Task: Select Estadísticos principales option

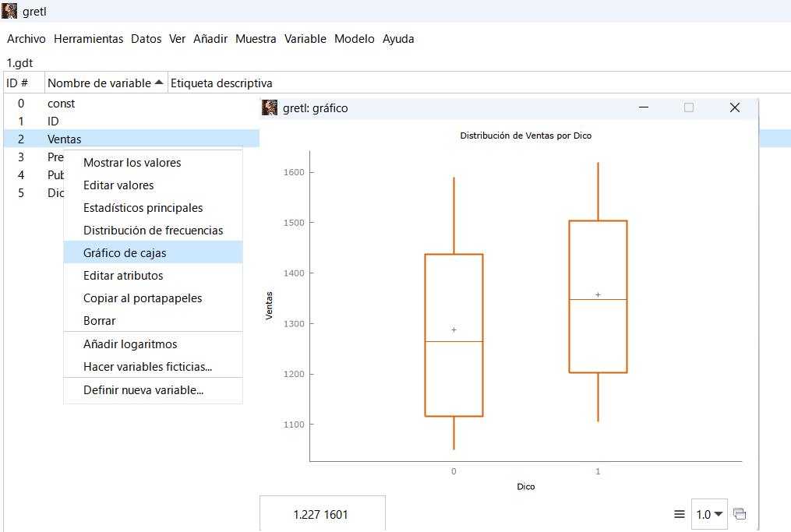Action: click(x=143, y=208)
